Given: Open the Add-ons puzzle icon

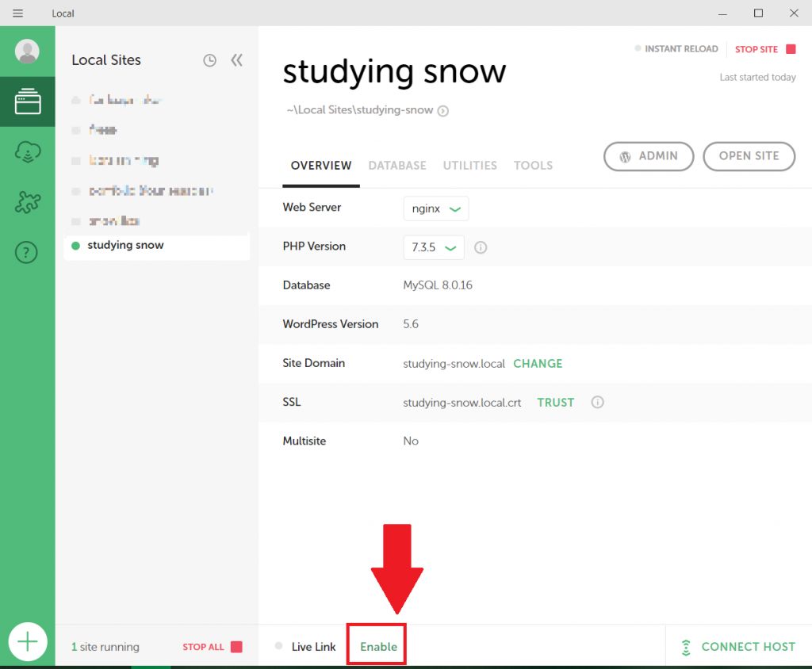Looking at the screenshot, I should (x=28, y=202).
